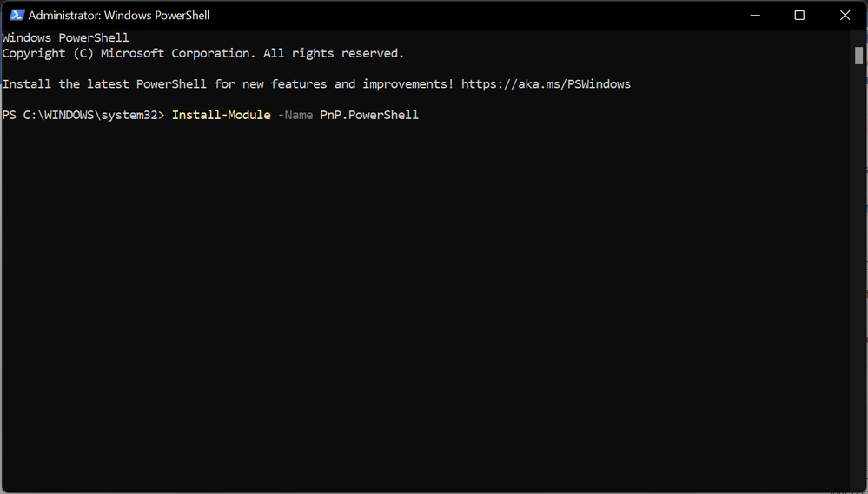Click the PowerShell icon in title bar
Screen dimensions: 868x494
pyautogui.click(x=17, y=15)
